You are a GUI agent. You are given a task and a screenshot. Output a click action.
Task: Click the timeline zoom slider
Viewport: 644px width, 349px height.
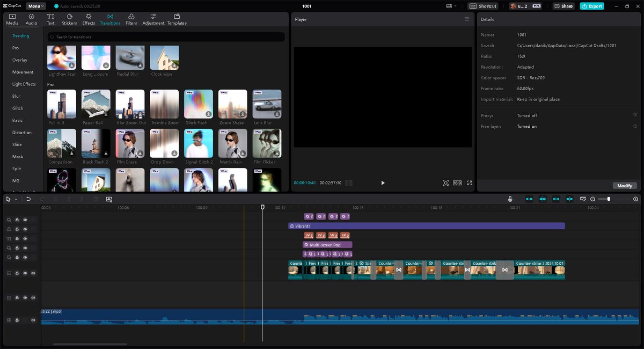pyautogui.click(x=614, y=199)
